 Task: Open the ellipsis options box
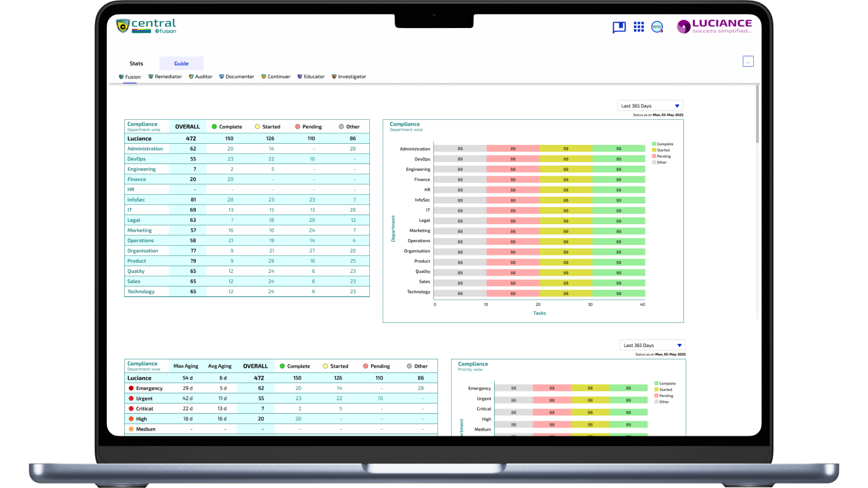click(748, 61)
